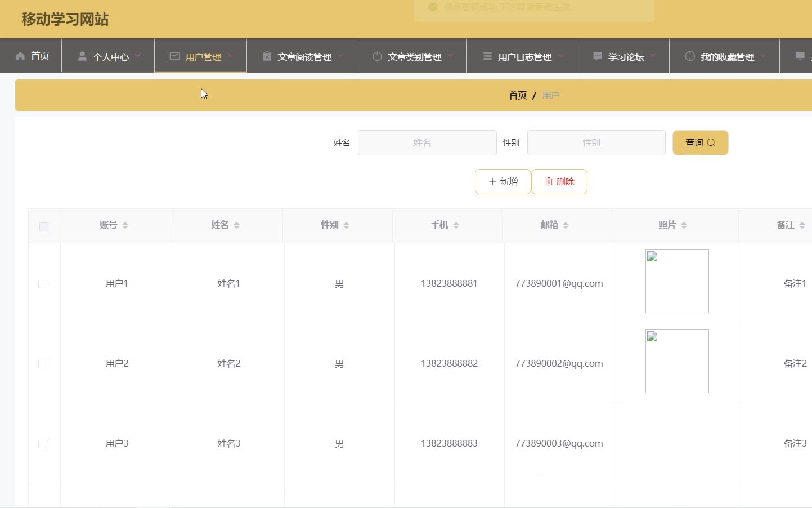Open the 用户日志管理 menu
This screenshot has height=508, width=812.
(522, 56)
